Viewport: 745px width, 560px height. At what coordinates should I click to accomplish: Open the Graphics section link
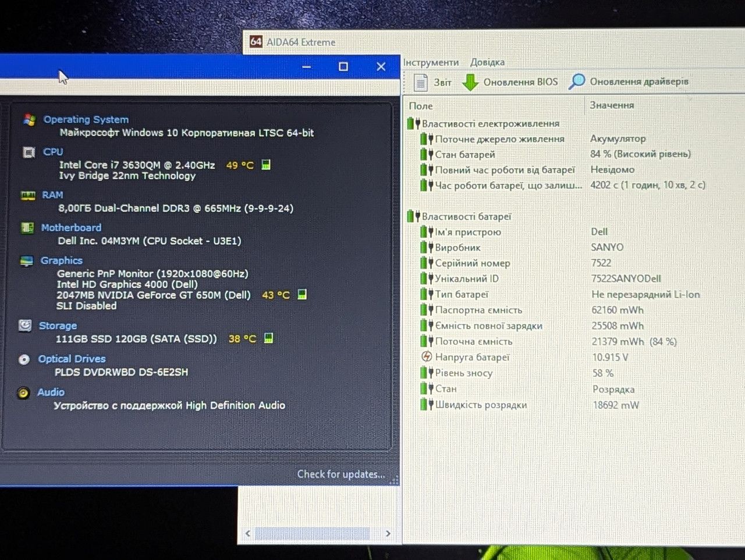point(61,261)
